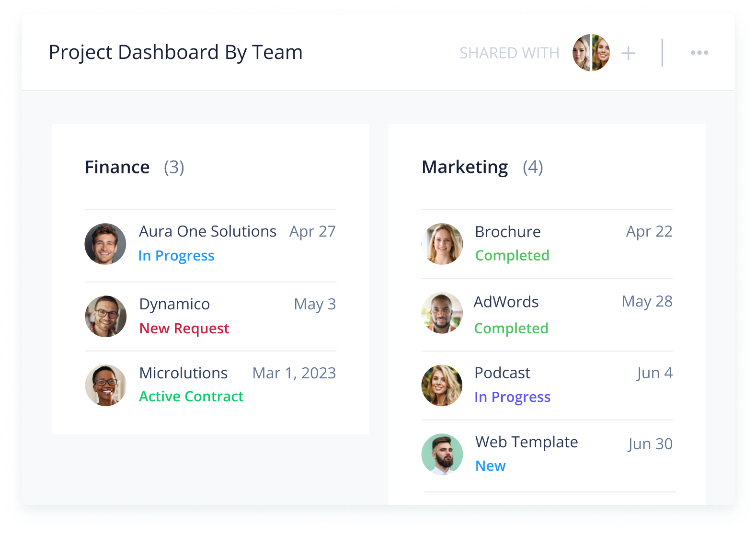Click the Mar 1, 2023 date

point(294,373)
